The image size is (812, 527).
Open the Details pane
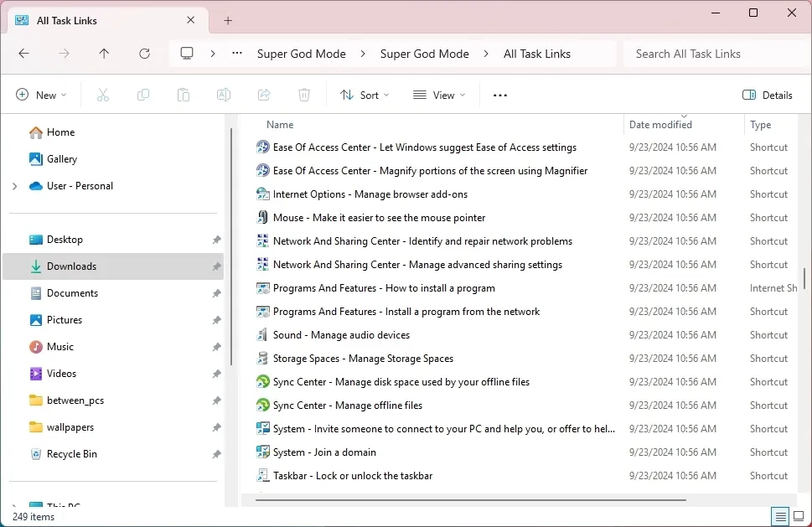767,95
